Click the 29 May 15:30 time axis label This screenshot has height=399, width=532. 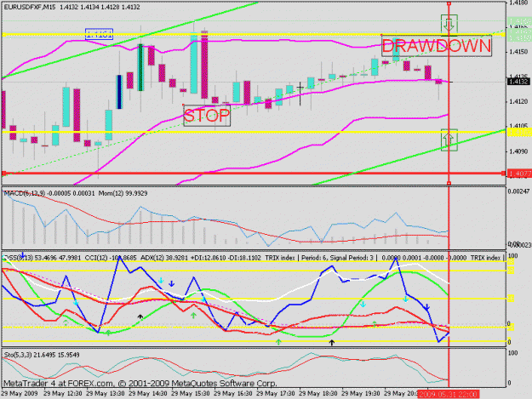pos(191,394)
